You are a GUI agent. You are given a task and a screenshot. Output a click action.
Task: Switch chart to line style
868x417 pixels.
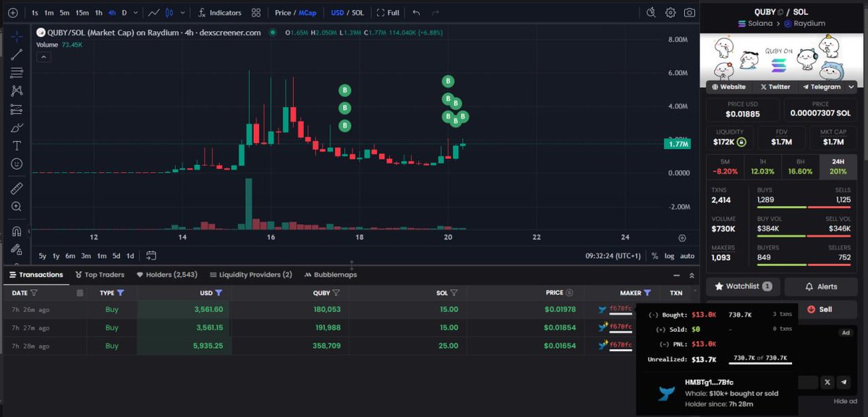point(153,13)
